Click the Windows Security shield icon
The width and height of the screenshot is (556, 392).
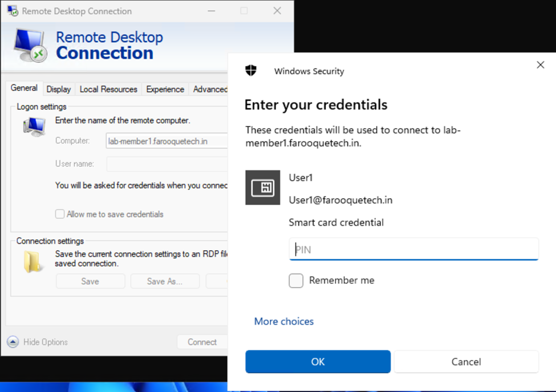click(x=251, y=71)
